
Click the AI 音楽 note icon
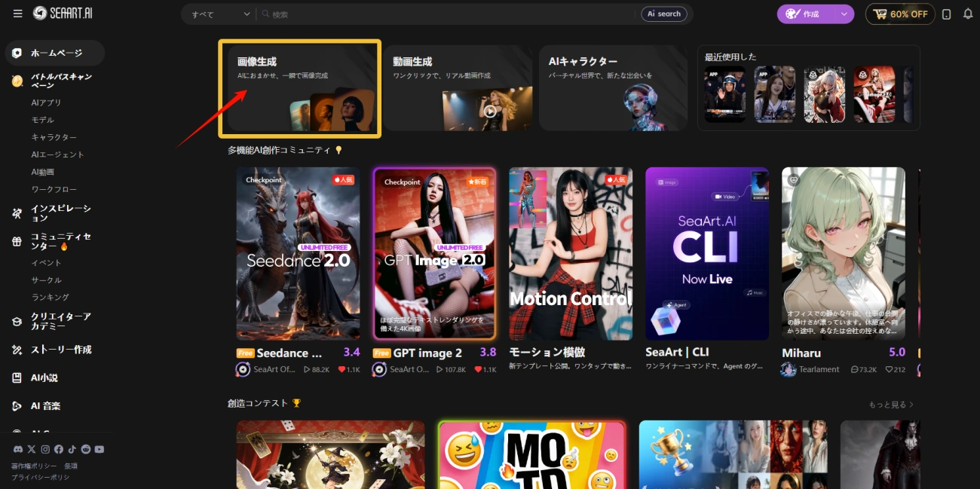coord(17,405)
